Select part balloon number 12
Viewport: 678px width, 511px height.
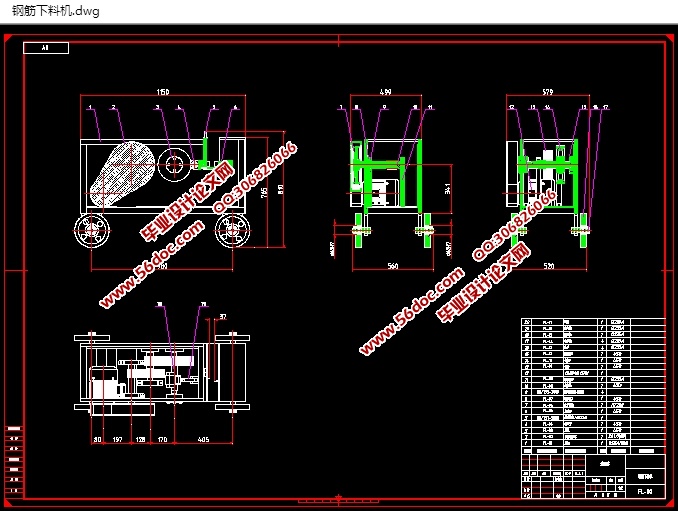pyautogui.click(x=512, y=107)
